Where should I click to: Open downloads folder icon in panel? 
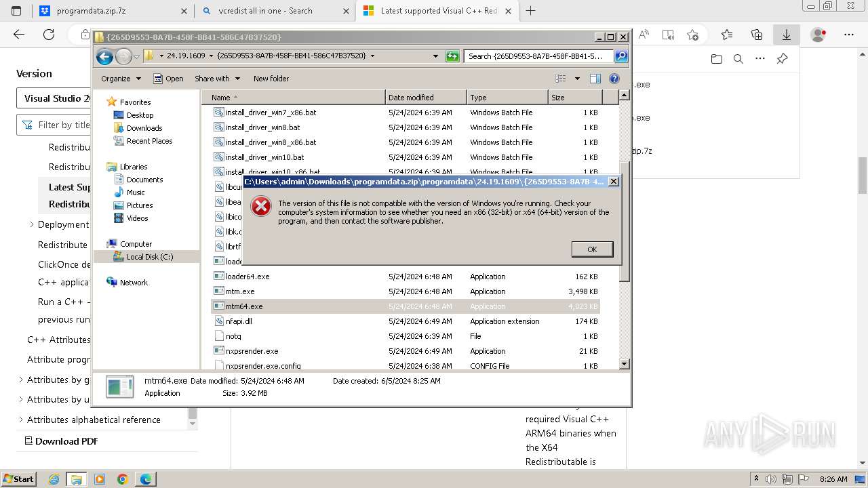pyautogui.click(x=717, y=59)
